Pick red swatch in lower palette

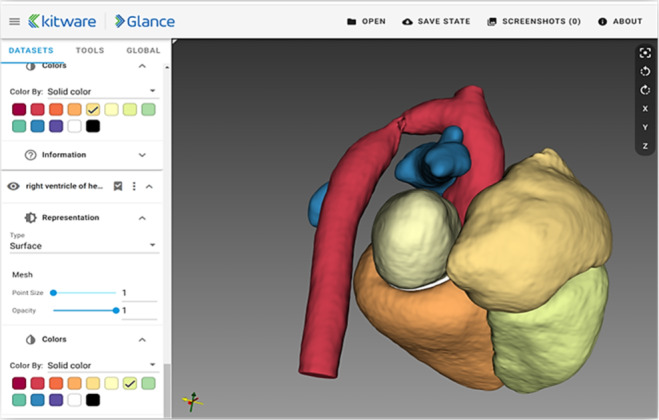37,383
